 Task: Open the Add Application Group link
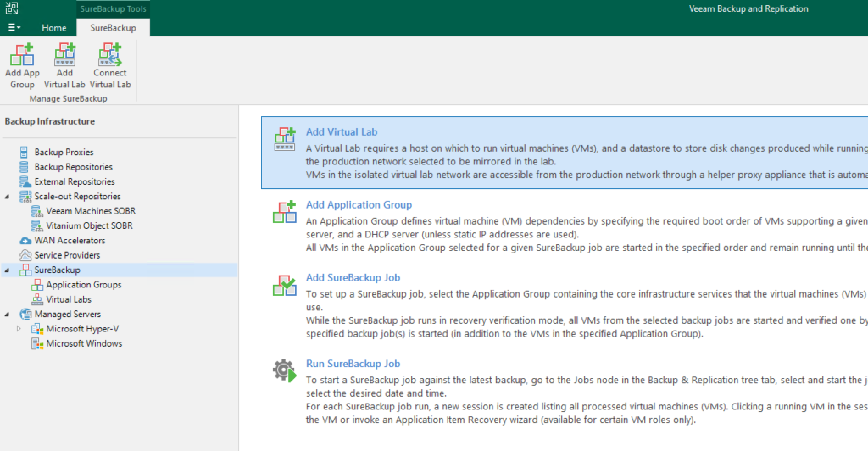point(359,205)
